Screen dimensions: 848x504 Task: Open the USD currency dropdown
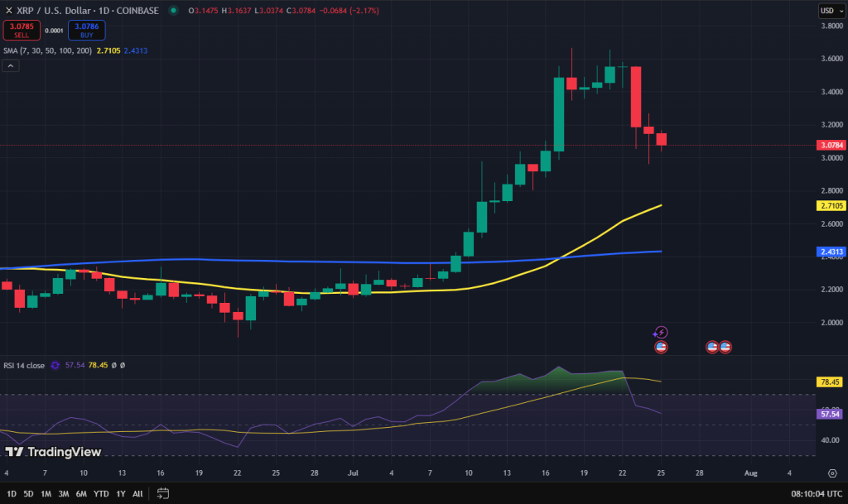coord(831,10)
